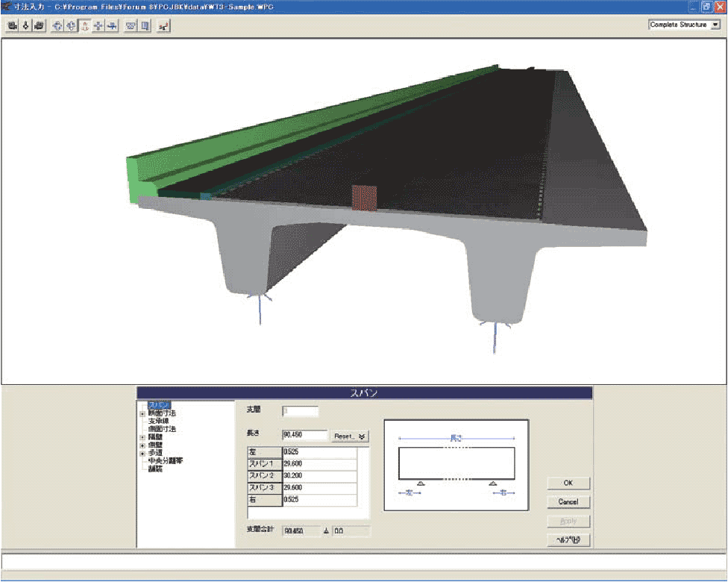
Task: Click the スパン2 row header
Action: click(265, 475)
